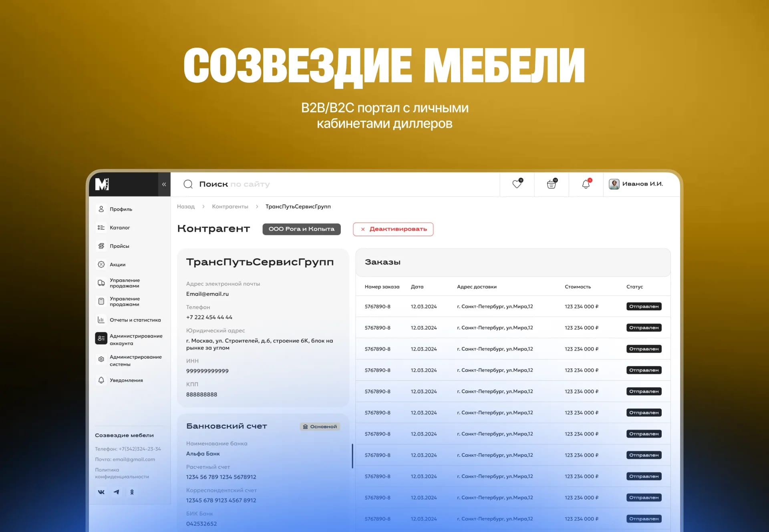Click Email@email.ru address value
The height and width of the screenshot is (532, 769).
[x=207, y=294]
